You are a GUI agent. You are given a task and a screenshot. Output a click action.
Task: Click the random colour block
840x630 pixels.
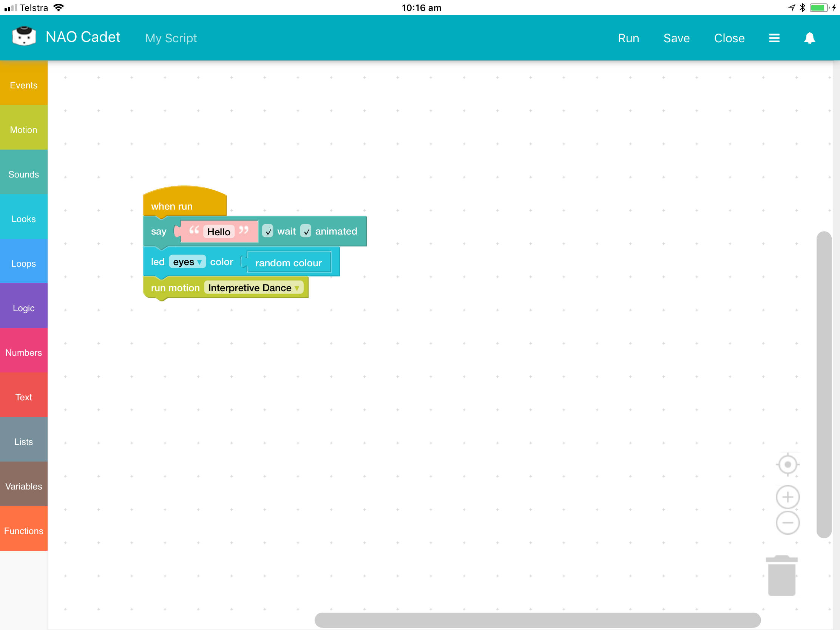click(x=288, y=262)
